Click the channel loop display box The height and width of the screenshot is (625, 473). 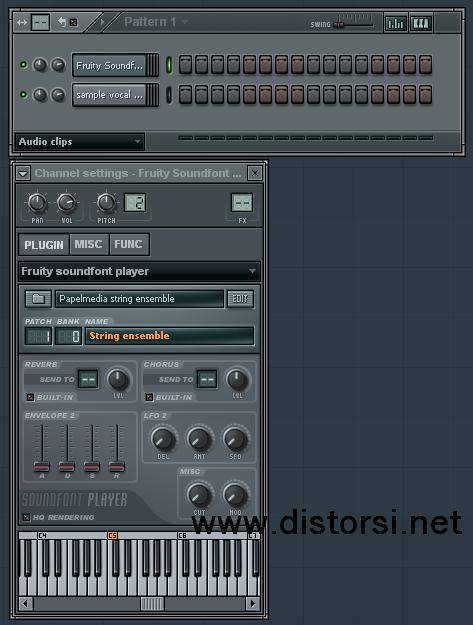pyautogui.click(x=41, y=22)
